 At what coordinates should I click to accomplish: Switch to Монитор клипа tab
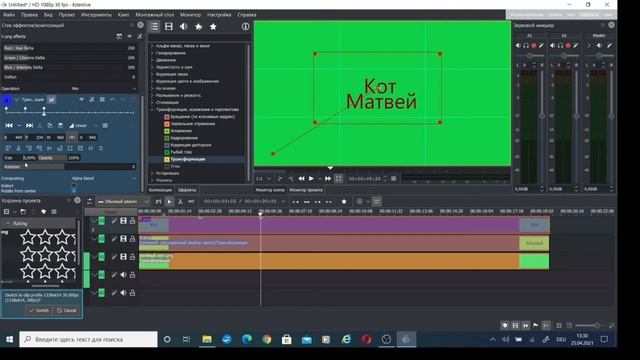[x=270, y=190]
